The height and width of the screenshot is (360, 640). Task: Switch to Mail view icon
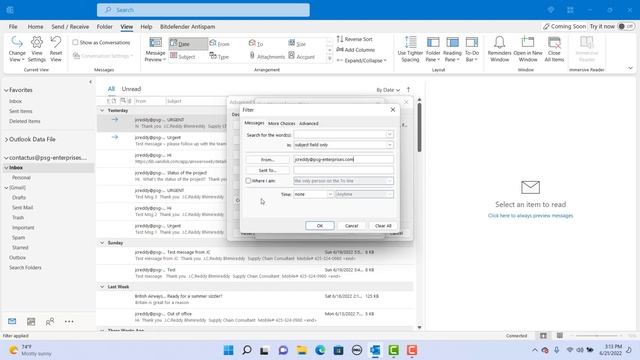pos(12,322)
